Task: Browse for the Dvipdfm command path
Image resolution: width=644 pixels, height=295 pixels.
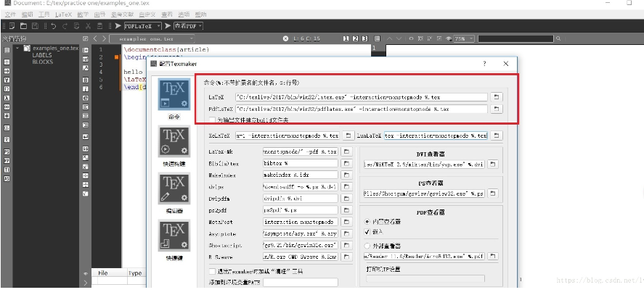Action: click(x=346, y=199)
